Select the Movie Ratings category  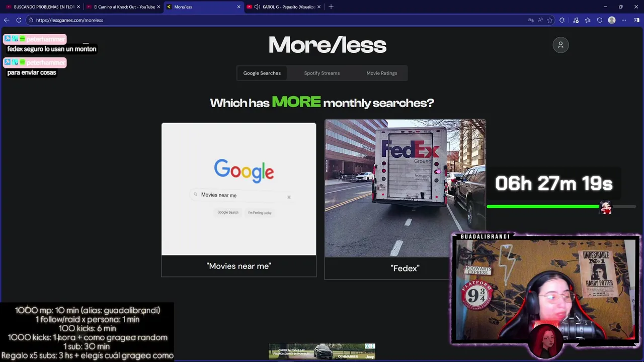[382, 73]
